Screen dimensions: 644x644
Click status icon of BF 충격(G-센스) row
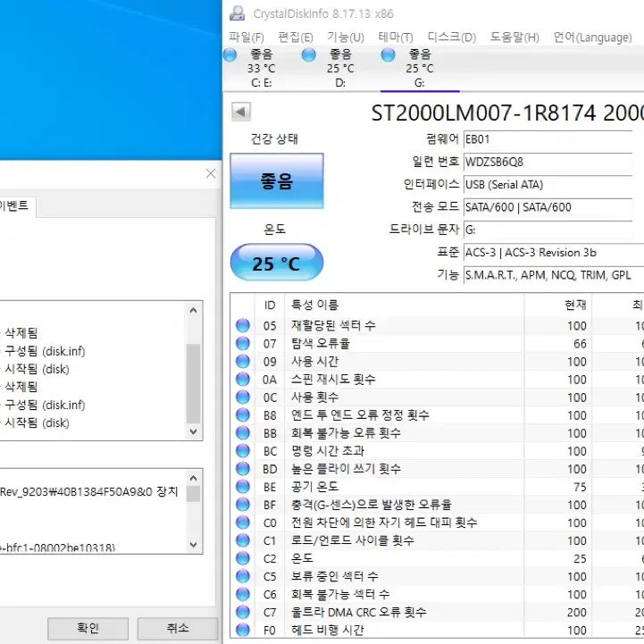point(243,505)
